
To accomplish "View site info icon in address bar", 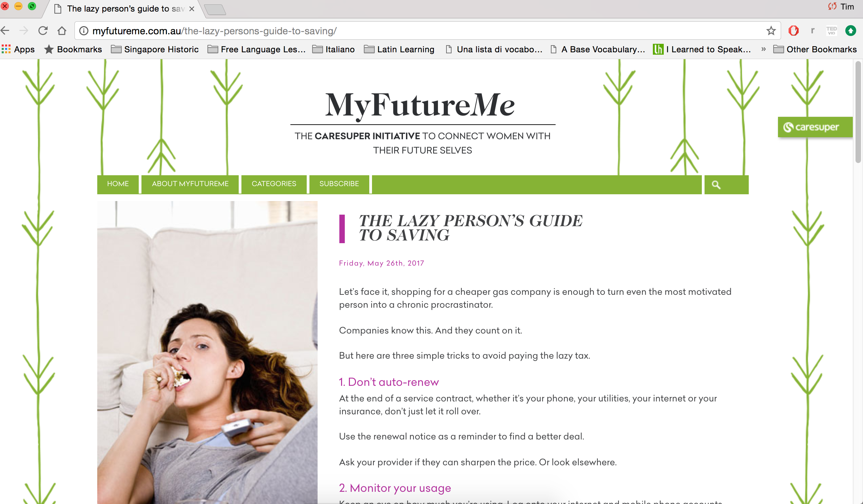I will coord(84,31).
